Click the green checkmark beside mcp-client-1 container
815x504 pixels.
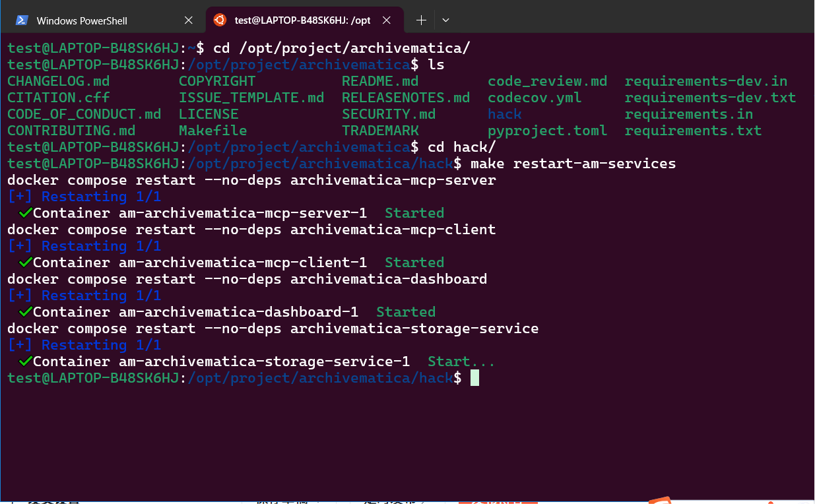25,262
